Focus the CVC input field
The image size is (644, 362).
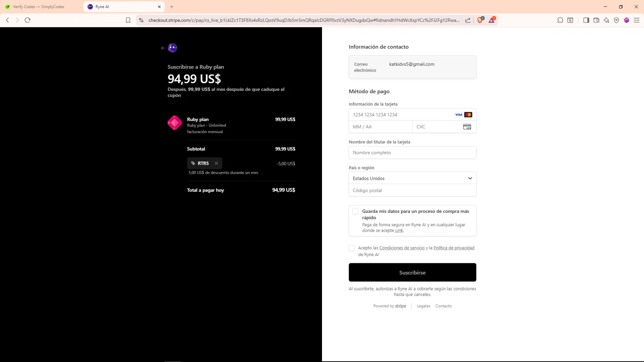[x=444, y=127]
